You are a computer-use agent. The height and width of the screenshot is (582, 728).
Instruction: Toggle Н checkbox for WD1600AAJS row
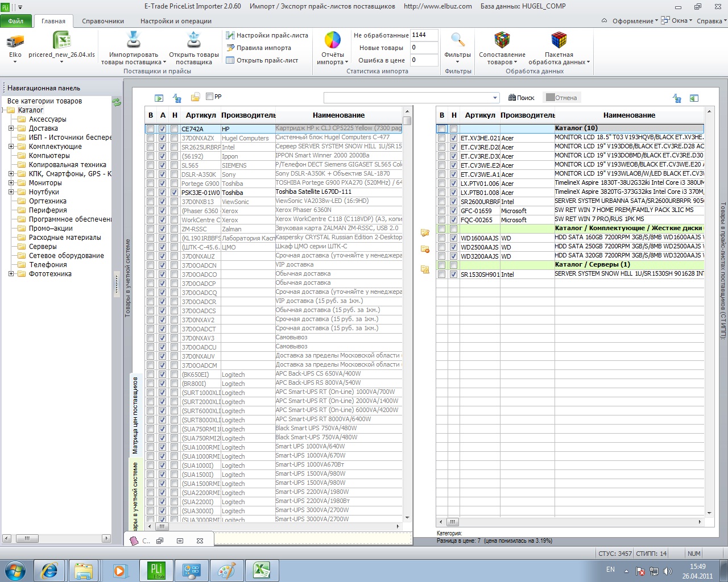pos(453,238)
